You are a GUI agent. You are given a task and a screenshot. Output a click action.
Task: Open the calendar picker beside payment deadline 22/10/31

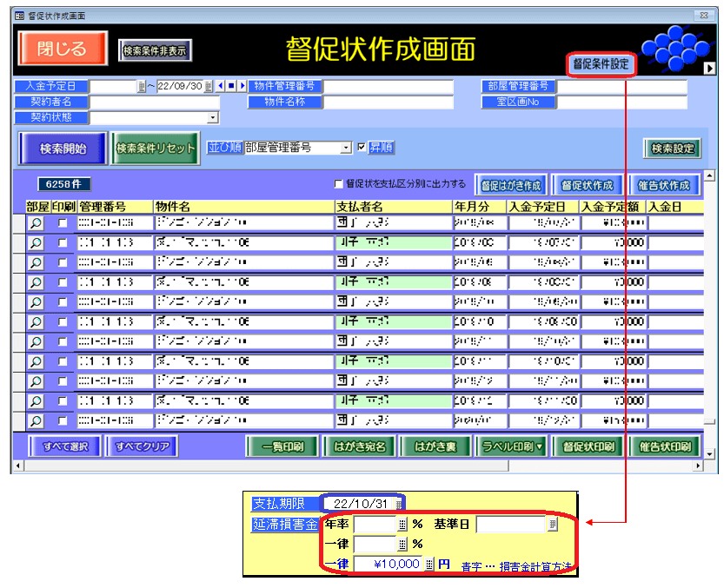(400, 504)
